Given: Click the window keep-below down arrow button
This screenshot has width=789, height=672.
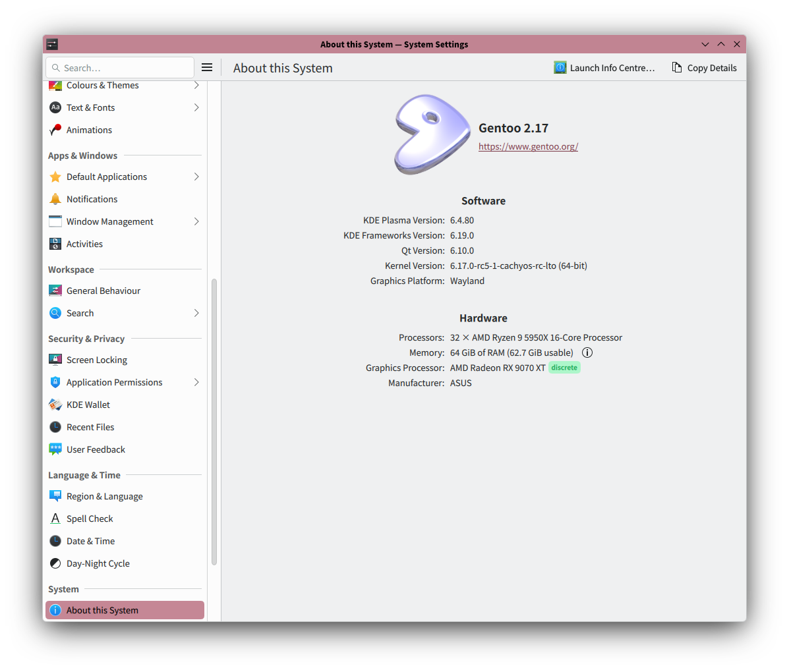Looking at the screenshot, I should (x=705, y=44).
